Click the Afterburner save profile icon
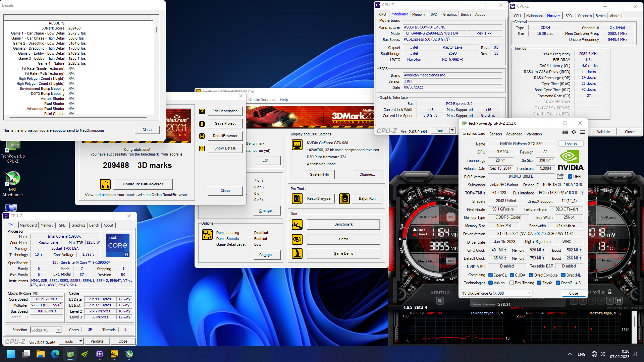The width and height of the screenshot is (644, 362). [x=619, y=301]
